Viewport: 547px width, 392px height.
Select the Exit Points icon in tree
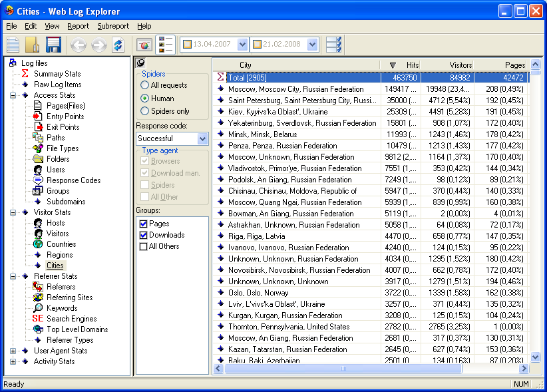tap(38, 127)
